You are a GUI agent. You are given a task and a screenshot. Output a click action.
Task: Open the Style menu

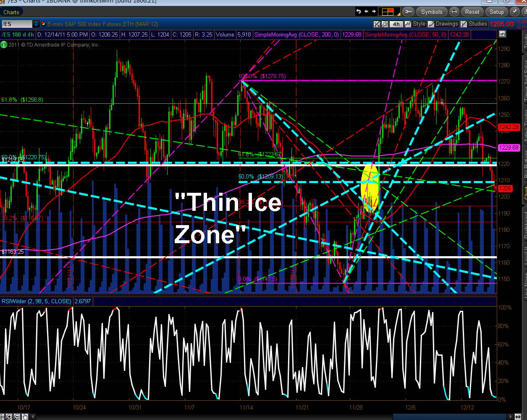415,24
